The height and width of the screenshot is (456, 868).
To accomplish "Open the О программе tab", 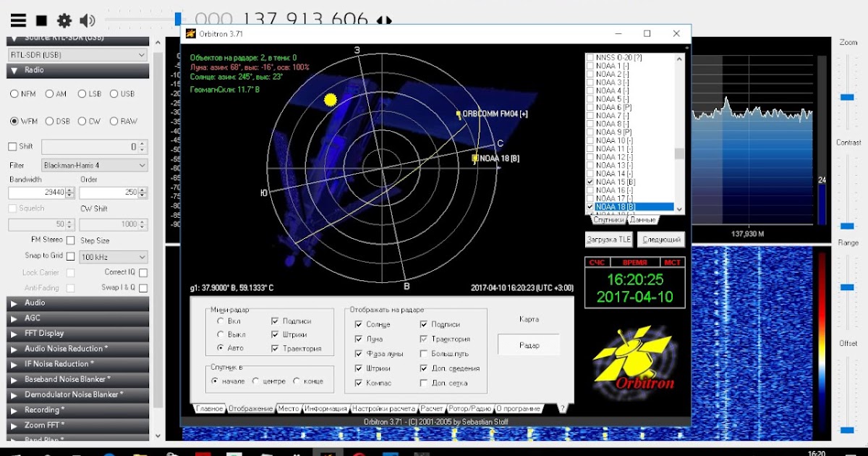I will 518,409.
